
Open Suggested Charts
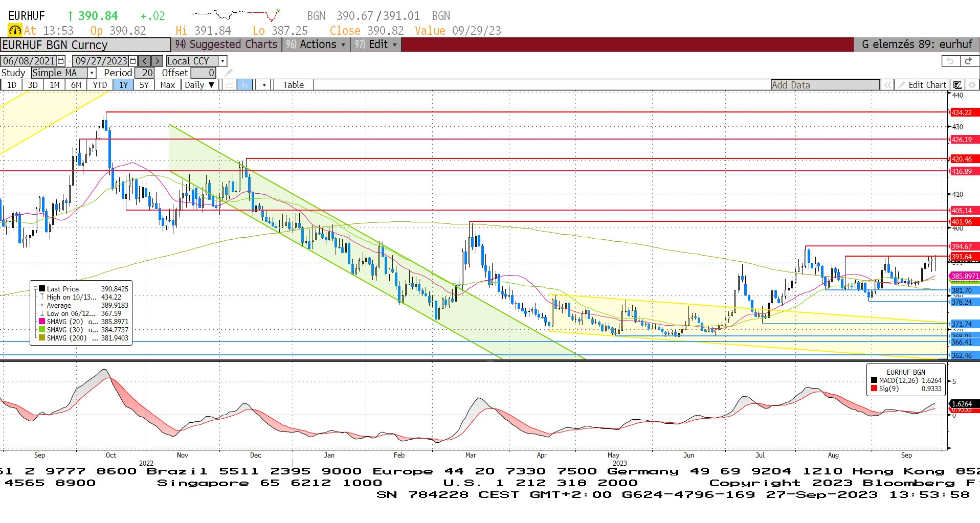pyautogui.click(x=226, y=44)
